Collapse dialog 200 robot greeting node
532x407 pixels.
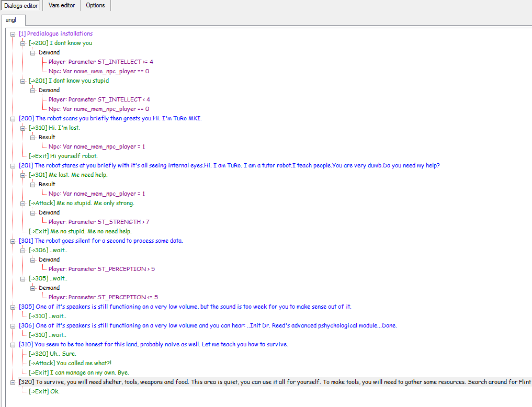click(x=13, y=119)
